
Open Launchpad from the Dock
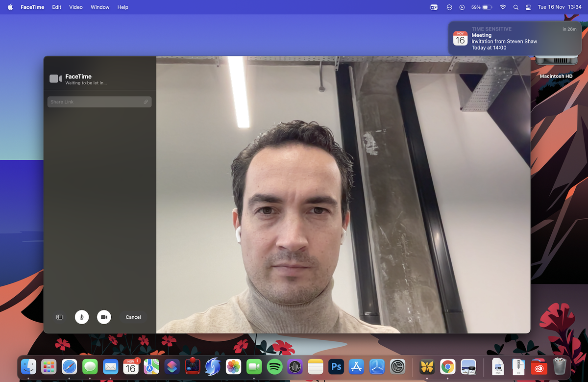[48, 366]
